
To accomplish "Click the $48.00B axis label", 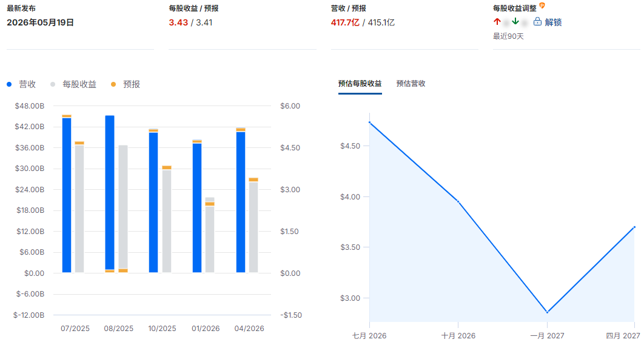I will [30, 106].
